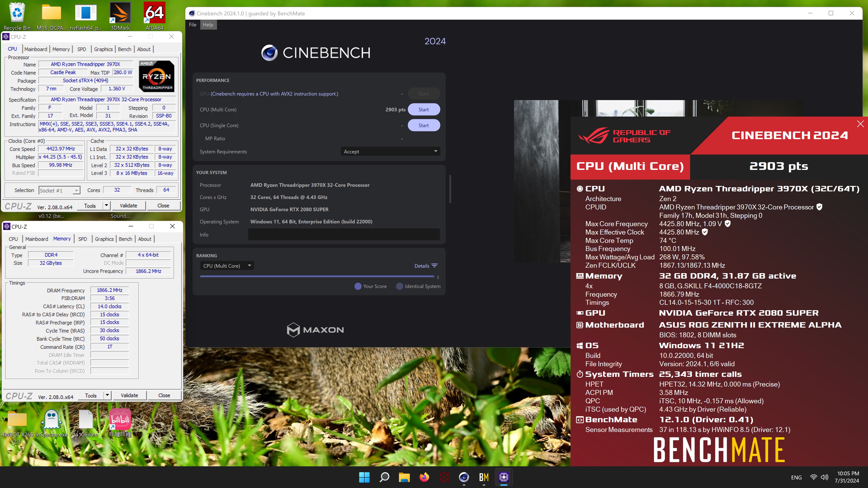Open Firefox from the taskbar
This screenshot has height=488, width=868.
(424, 477)
